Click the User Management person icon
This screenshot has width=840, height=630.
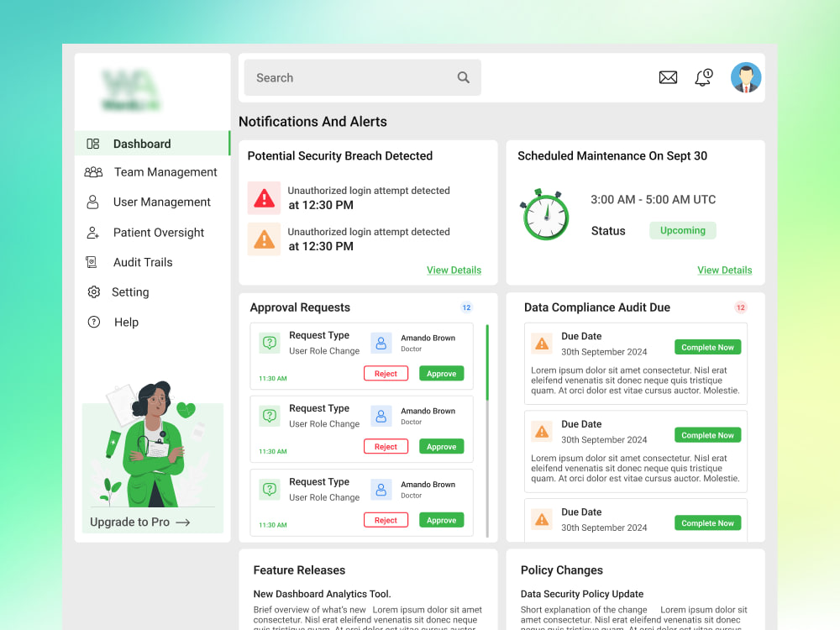point(92,202)
